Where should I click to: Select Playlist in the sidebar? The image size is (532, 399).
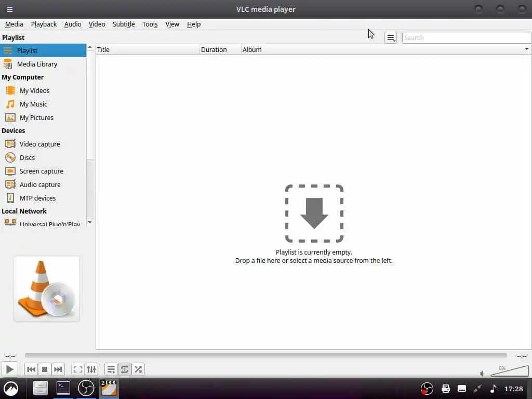click(x=43, y=50)
